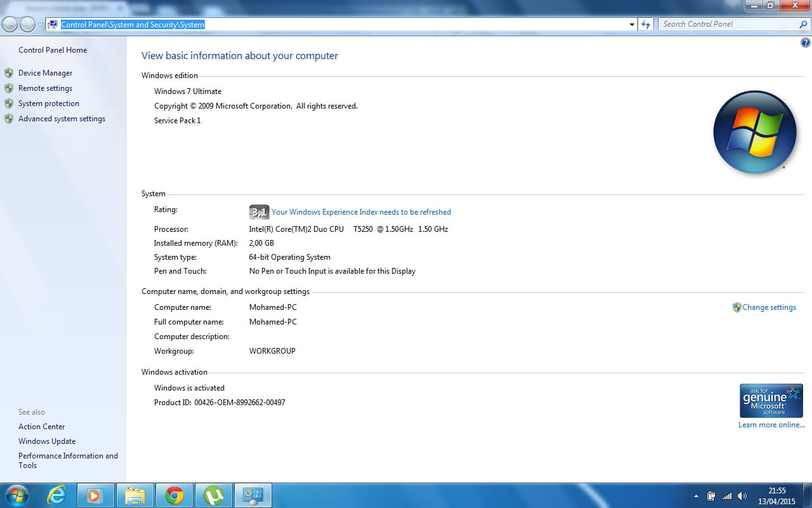Click the 'ask for genuine Microsoft software' badge
Image resolution: width=812 pixels, height=508 pixels.
[771, 401]
